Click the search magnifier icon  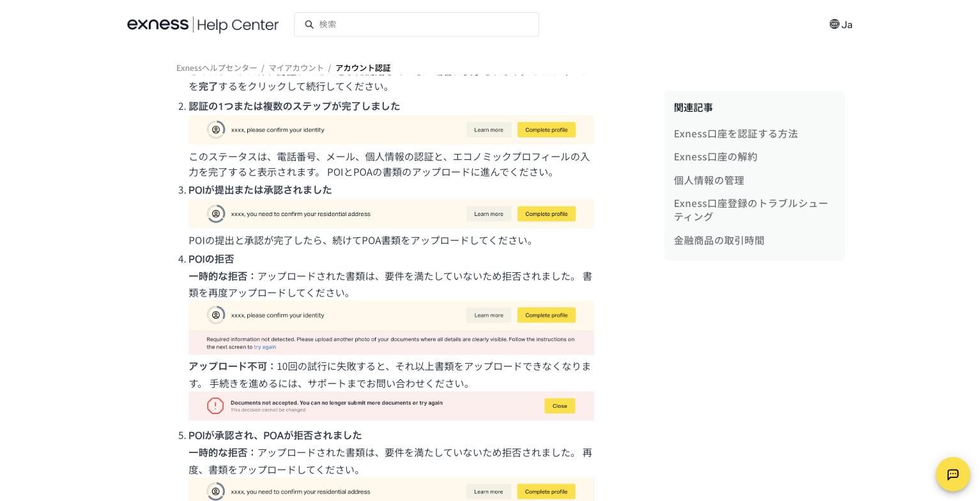309,24
